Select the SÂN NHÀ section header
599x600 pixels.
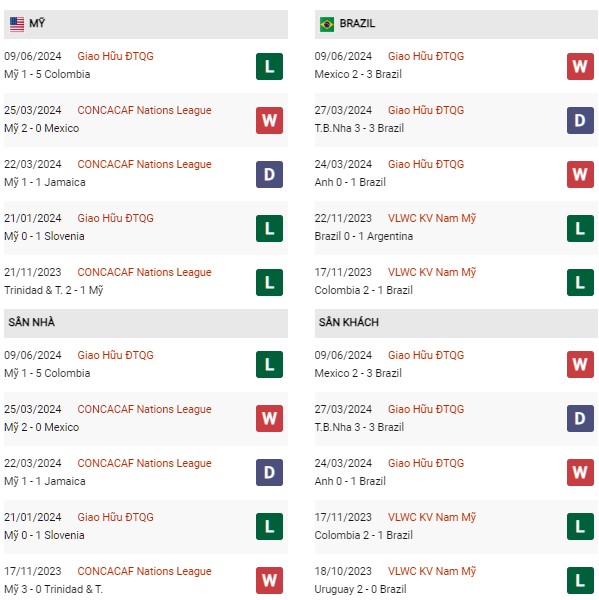(145, 323)
